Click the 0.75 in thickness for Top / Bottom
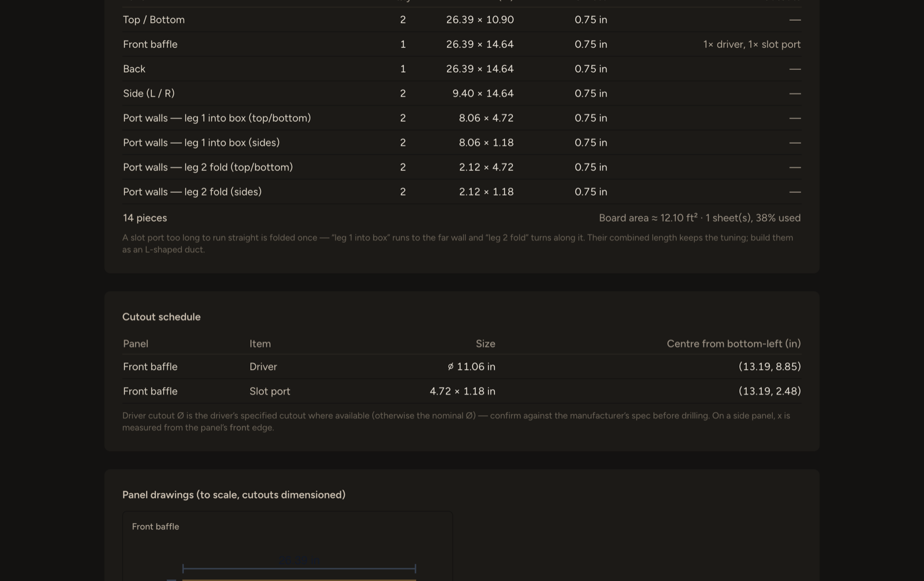Image resolution: width=924 pixels, height=581 pixels. point(591,20)
